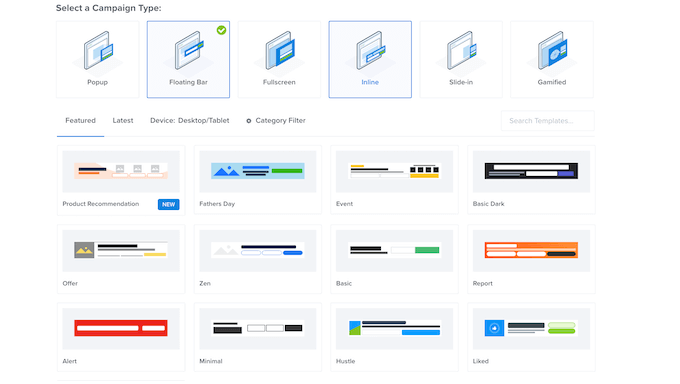This screenshot has height=384, width=680.
Task: Click the Gamified label text
Action: click(x=552, y=82)
